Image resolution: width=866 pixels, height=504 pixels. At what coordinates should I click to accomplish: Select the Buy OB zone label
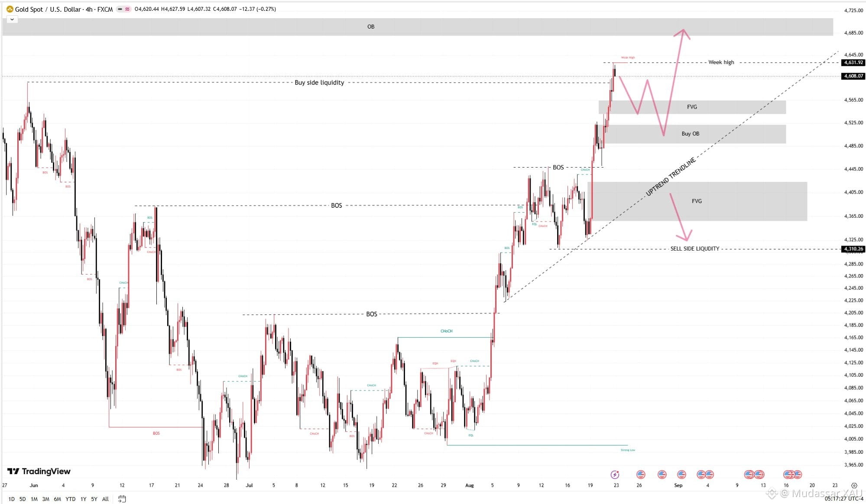pyautogui.click(x=690, y=134)
